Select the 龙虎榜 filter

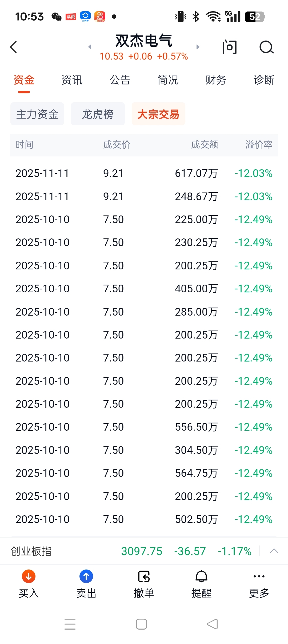coord(98,114)
